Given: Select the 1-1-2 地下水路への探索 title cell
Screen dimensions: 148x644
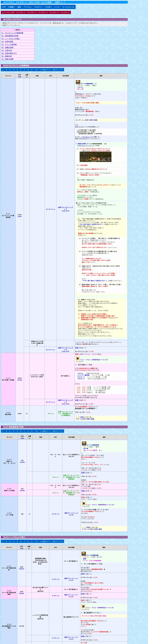Looking at the screenshot, I should pyautogui.click(x=8, y=379).
